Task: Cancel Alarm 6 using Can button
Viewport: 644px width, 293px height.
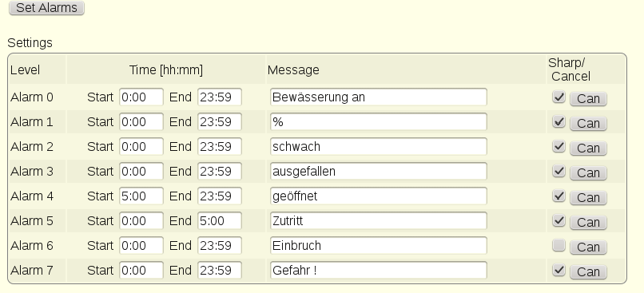Action: click(x=588, y=247)
